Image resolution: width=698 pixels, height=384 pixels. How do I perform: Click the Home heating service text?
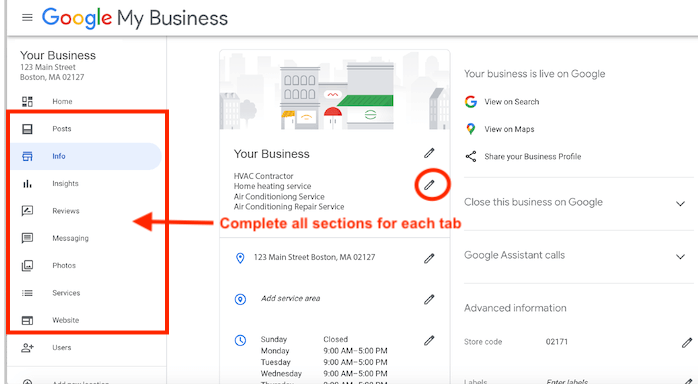(272, 186)
